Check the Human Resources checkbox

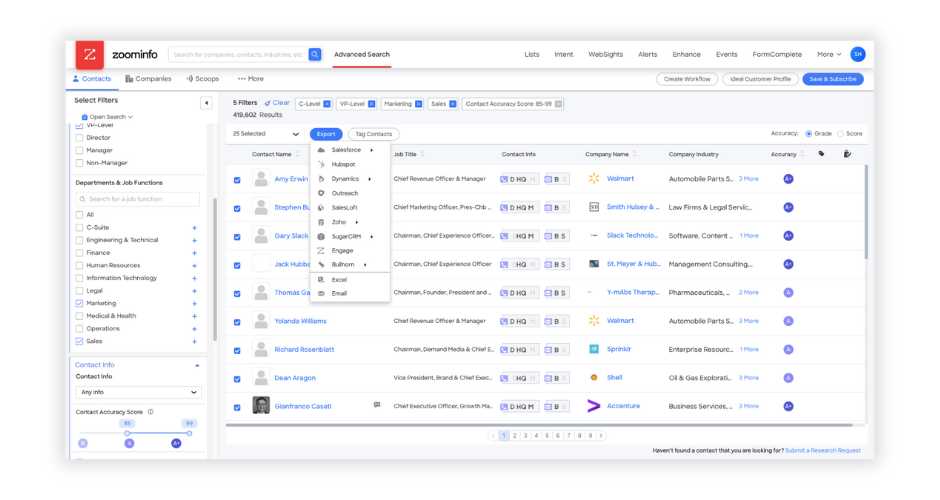pos(79,266)
